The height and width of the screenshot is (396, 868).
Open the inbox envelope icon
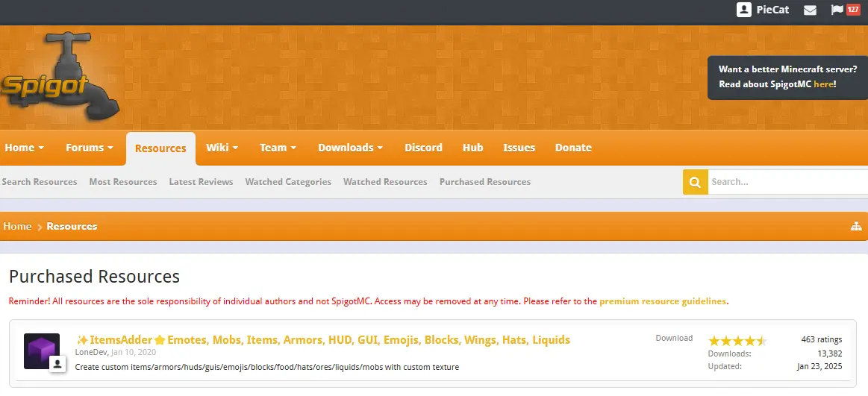pos(810,10)
